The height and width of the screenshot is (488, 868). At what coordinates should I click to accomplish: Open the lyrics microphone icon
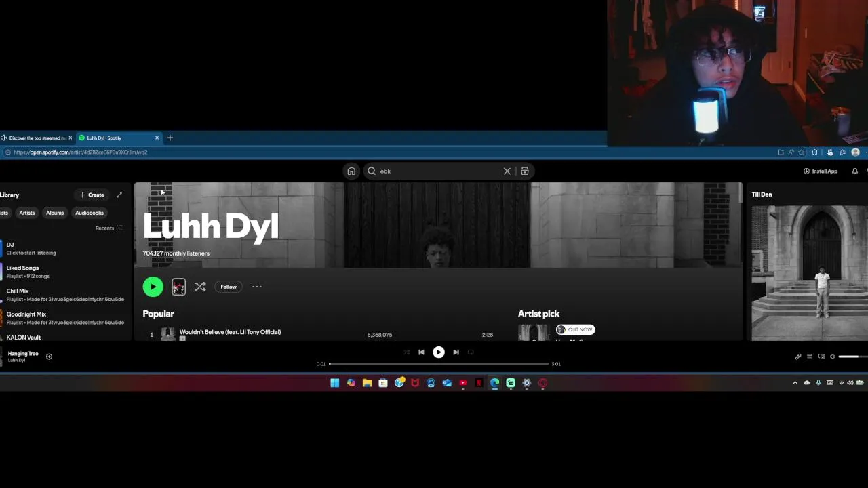798,357
